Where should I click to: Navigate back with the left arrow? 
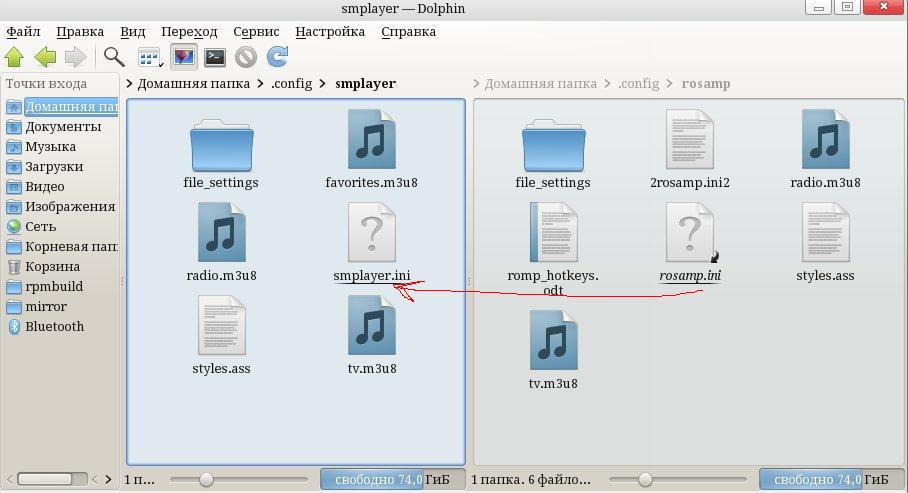point(45,57)
